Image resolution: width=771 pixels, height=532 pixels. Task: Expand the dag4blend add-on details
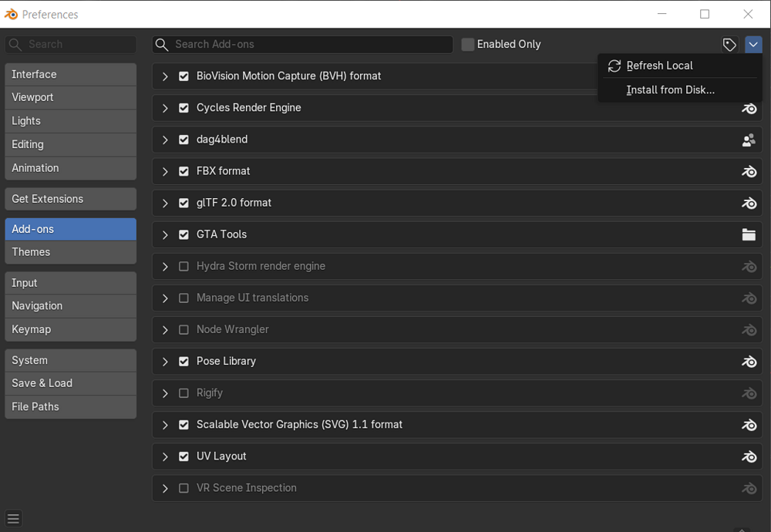click(165, 140)
